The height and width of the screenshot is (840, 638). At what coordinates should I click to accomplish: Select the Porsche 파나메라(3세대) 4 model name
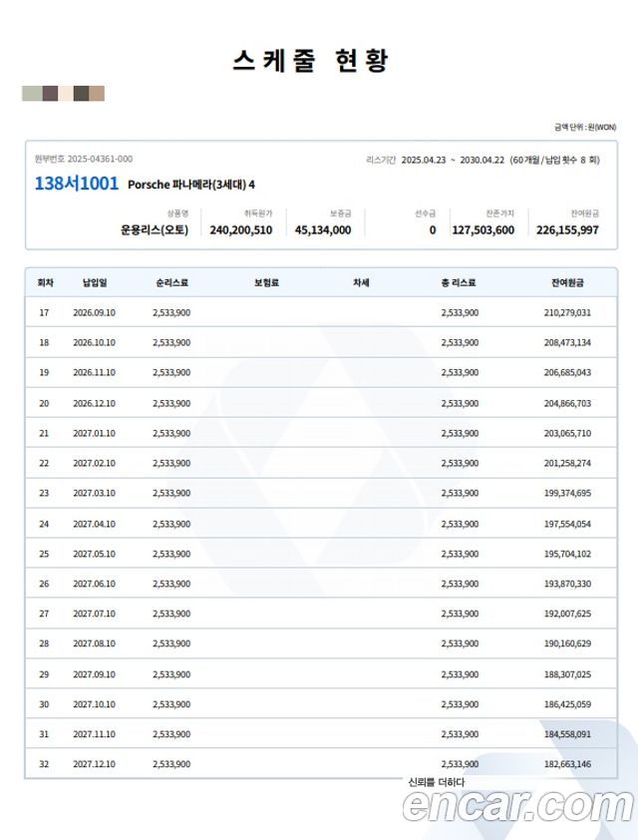(191, 185)
